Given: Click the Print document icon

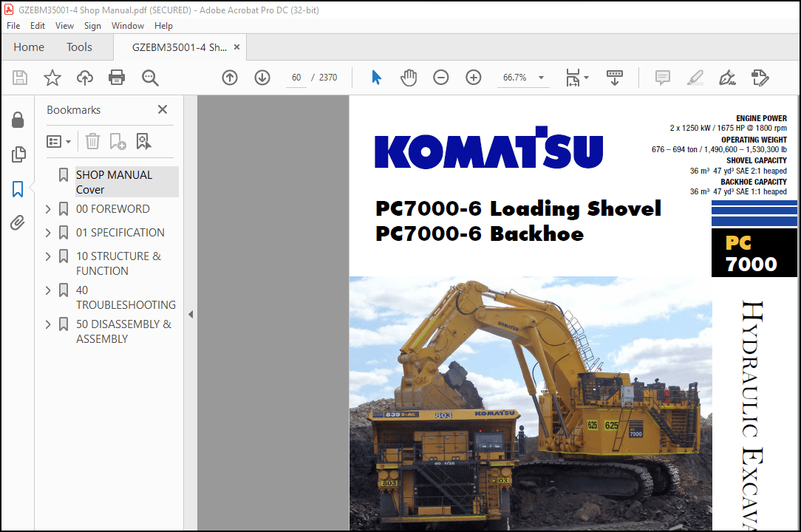Looking at the screenshot, I should [x=117, y=77].
